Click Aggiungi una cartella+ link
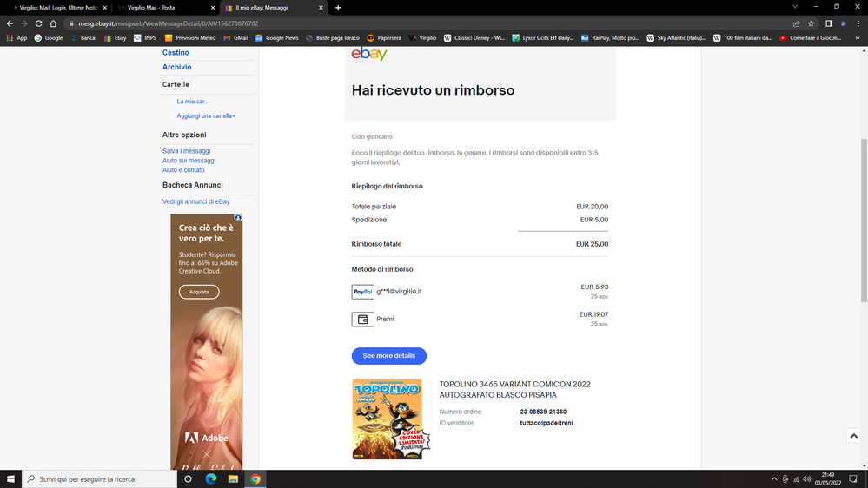The image size is (868, 488). pos(206,115)
